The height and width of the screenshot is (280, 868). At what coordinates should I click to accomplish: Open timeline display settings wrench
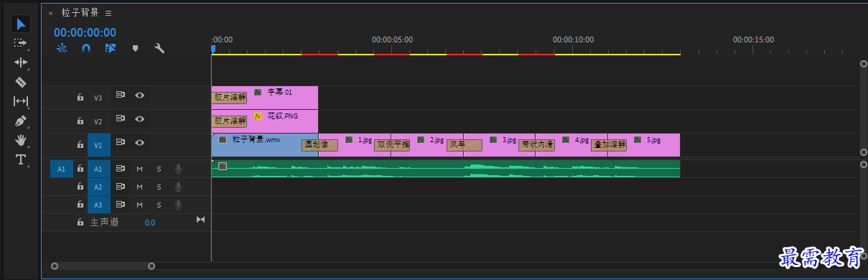coord(159,49)
